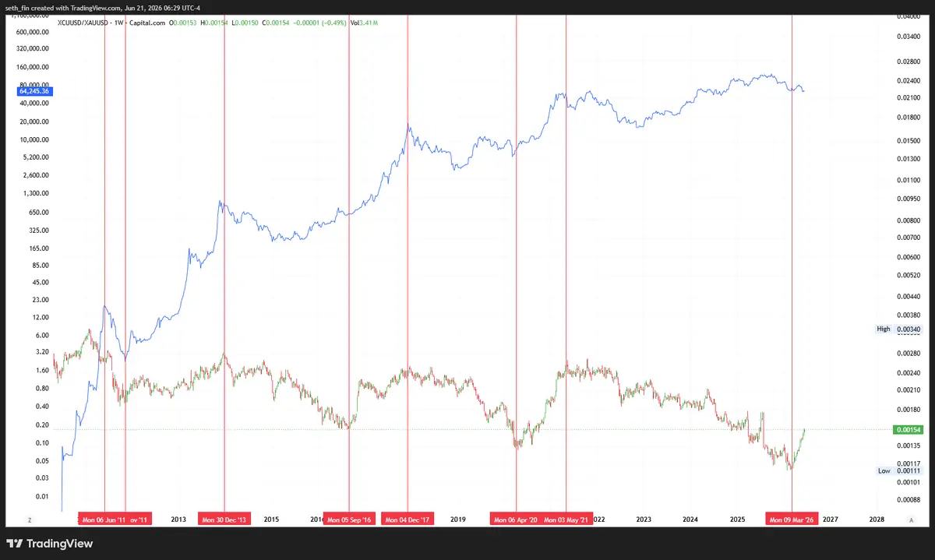The image size is (935, 560).
Task: Click the change value (−0.49%) in legend
Action: (333, 23)
